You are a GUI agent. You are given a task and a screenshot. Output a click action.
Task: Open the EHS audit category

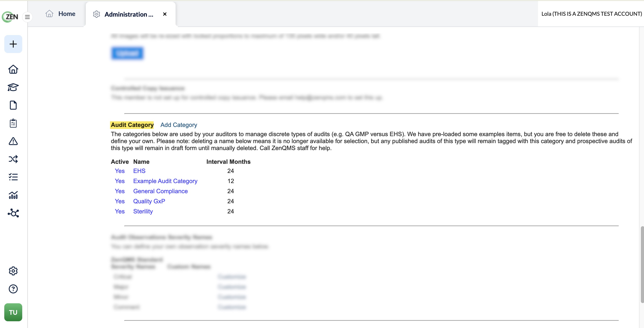point(139,171)
